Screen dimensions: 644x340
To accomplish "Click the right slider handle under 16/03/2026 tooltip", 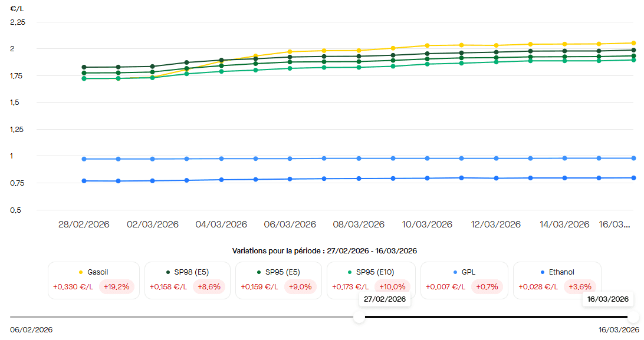I will click(633, 317).
